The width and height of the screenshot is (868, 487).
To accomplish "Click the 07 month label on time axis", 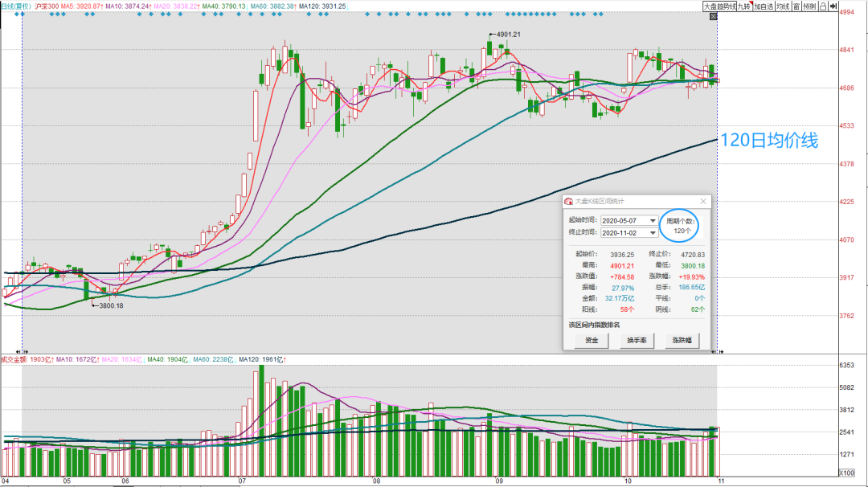I will [242, 481].
